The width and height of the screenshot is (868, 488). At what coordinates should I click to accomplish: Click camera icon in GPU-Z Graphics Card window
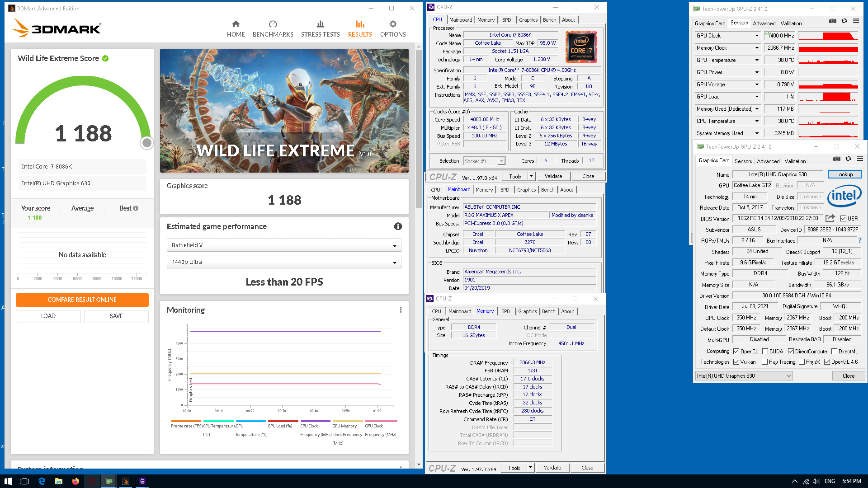pyautogui.click(x=837, y=159)
